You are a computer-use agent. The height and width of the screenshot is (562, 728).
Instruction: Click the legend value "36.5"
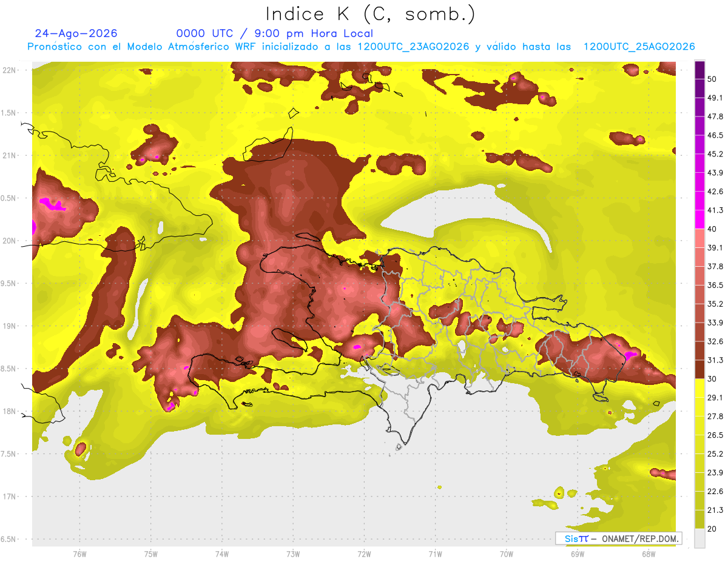pos(716,285)
